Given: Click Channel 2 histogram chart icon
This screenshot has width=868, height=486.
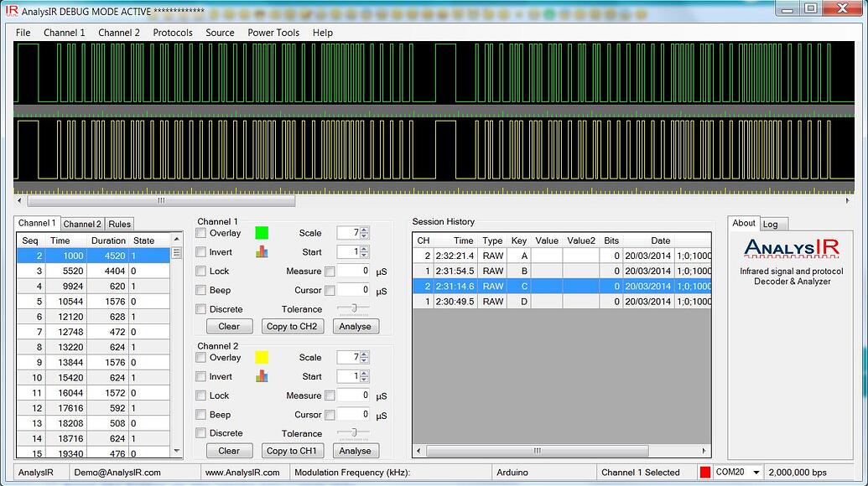Looking at the screenshot, I should pos(262,376).
